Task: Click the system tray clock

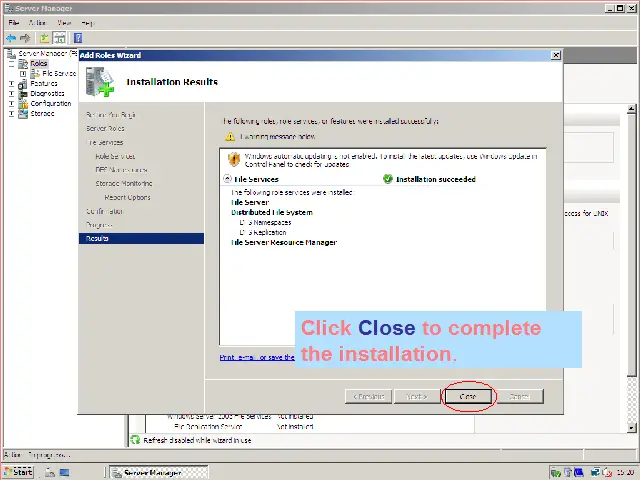Action: (625, 473)
